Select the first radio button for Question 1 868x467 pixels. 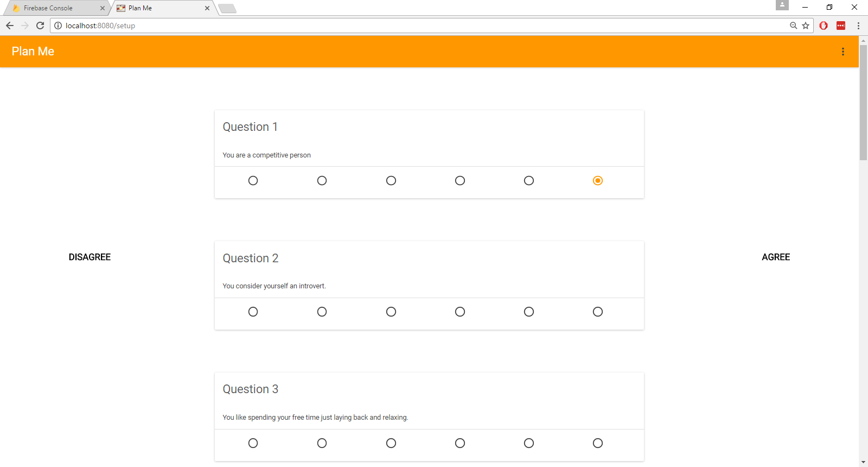coord(253,180)
